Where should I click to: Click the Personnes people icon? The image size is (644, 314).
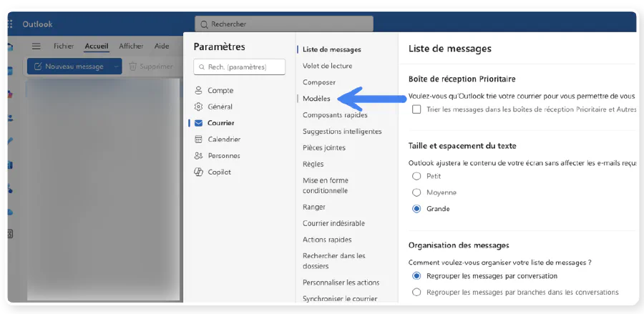(x=198, y=155)
